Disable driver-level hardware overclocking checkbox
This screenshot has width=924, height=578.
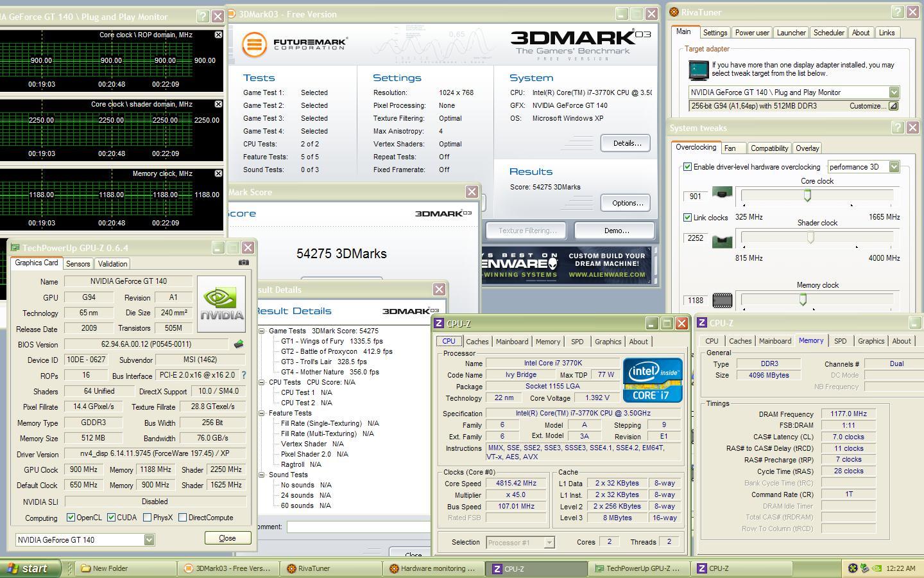point(688,167)
